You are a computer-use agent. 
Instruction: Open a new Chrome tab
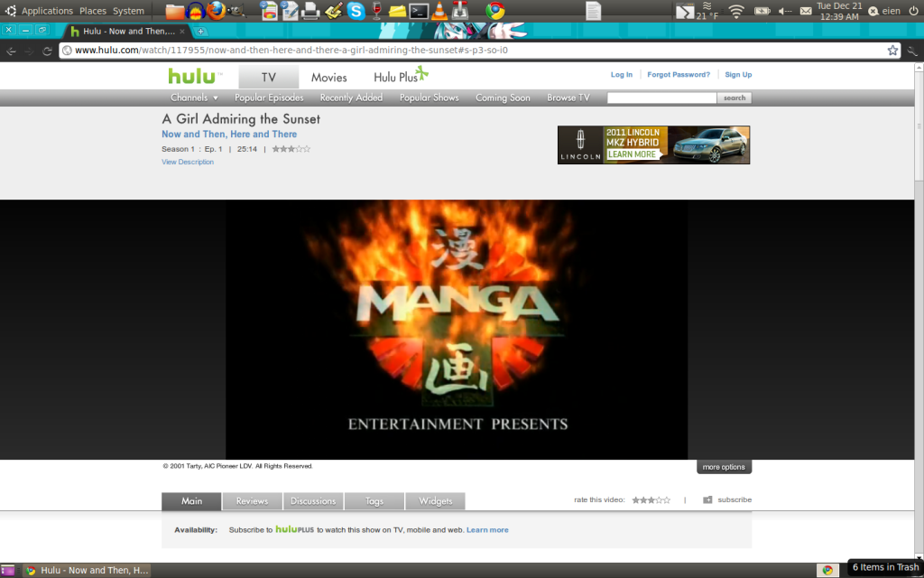(x=200, y=32)
